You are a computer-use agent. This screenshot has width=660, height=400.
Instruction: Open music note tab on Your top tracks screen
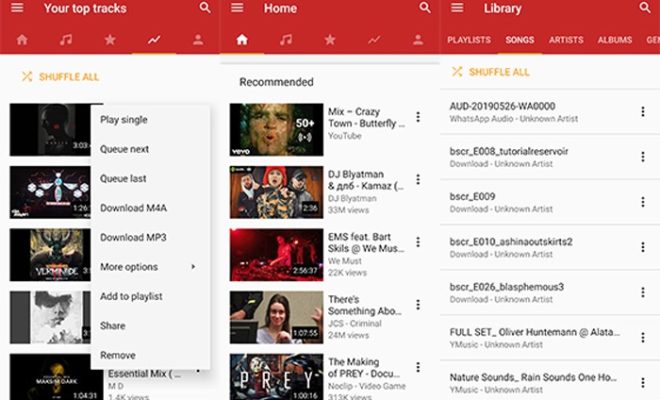(x=66, y=40)
